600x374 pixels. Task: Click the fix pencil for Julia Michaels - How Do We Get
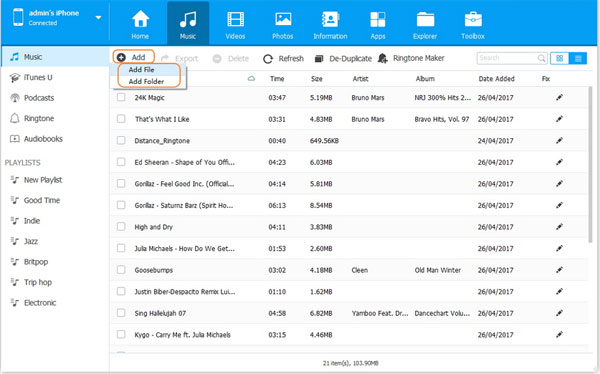[559, 248]
